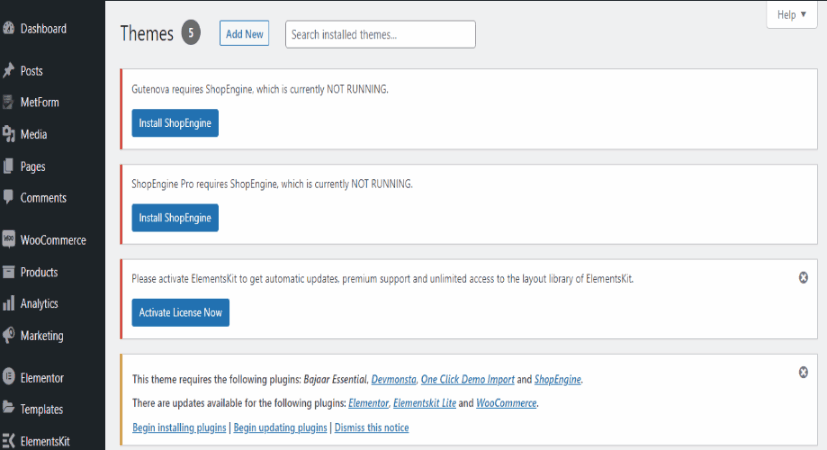827x450 pixels.
Task: Click Begin updating plugins link
Action: 280,427
